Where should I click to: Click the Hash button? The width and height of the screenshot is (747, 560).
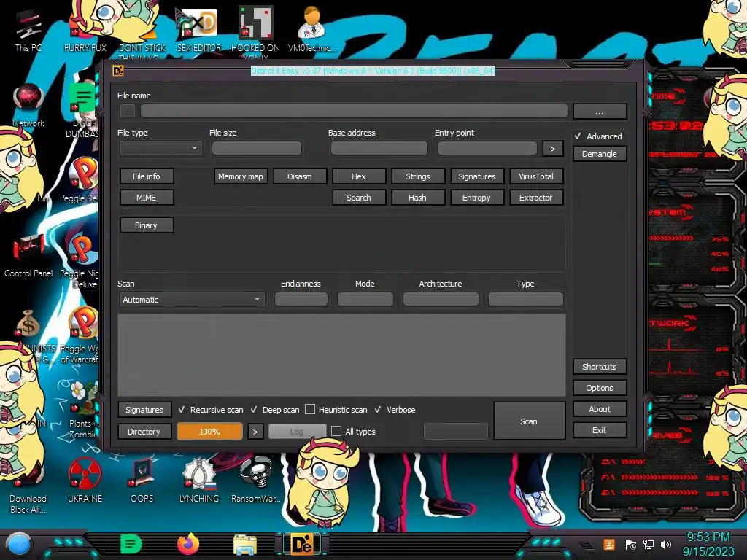pos(418,197)
